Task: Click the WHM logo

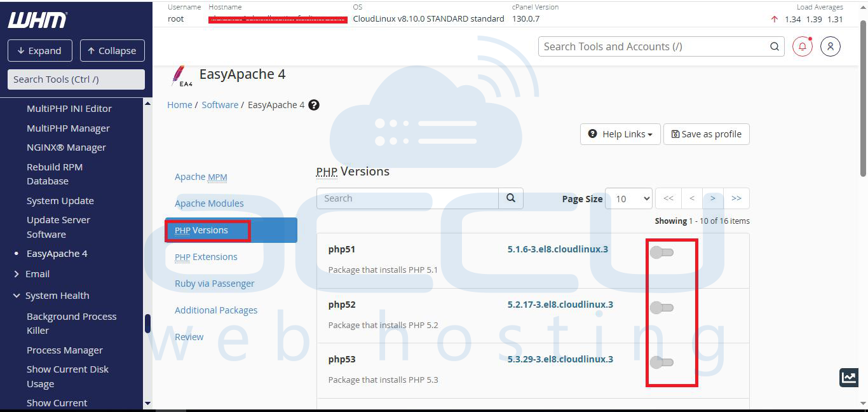Action: (37, 20)
